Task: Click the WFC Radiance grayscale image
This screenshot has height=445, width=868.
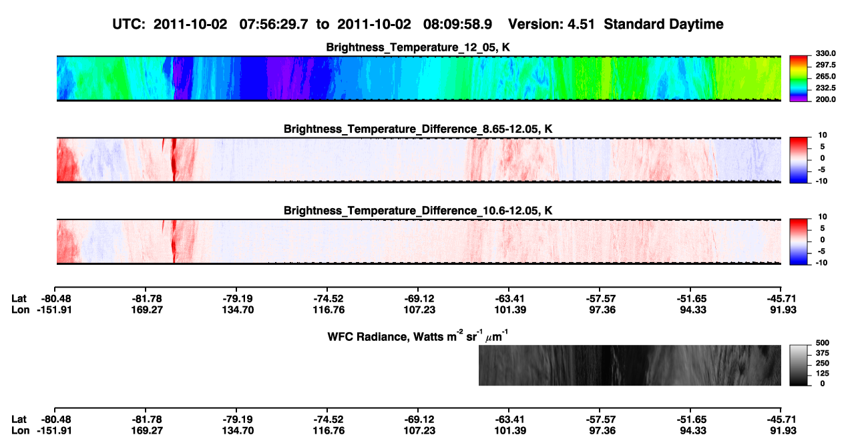Action: [x=630, y=365]
